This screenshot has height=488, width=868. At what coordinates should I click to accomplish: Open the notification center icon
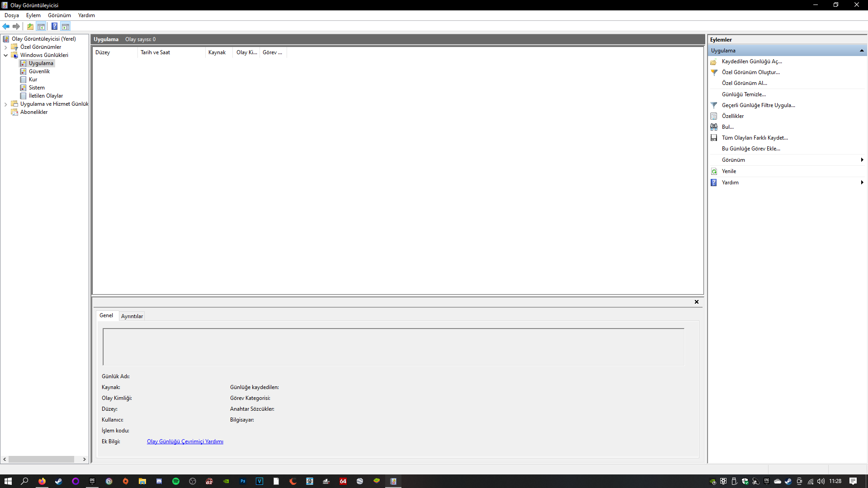pyautogui.click(x=853, y=481)
